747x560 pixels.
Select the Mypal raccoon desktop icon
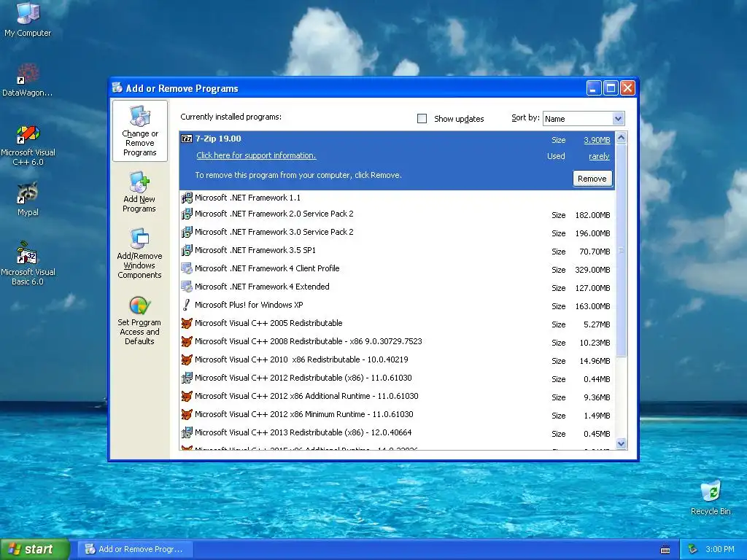point(28,192)
